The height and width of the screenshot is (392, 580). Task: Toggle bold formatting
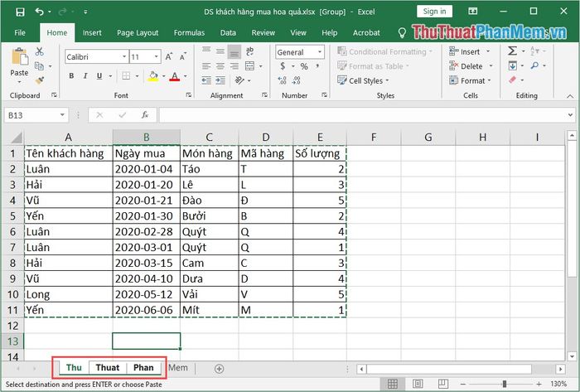pos(71,75)
